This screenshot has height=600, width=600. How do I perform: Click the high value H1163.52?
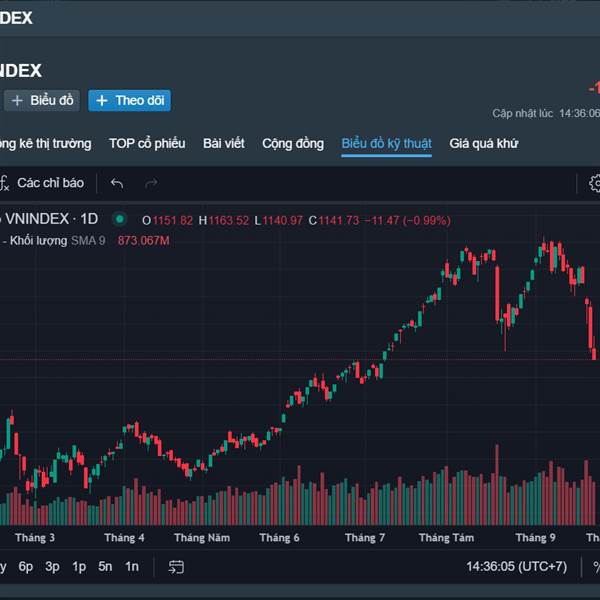coord(224,221)
